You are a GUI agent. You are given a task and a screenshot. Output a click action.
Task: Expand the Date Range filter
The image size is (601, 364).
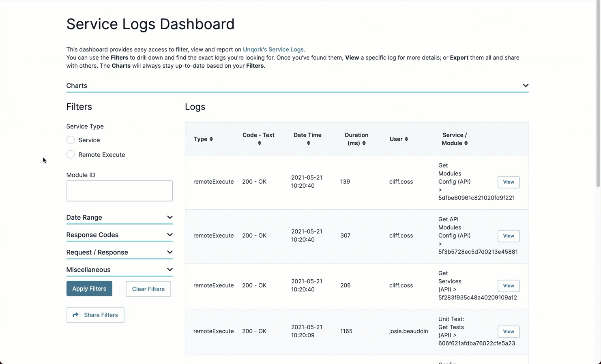tap(120, 218)
